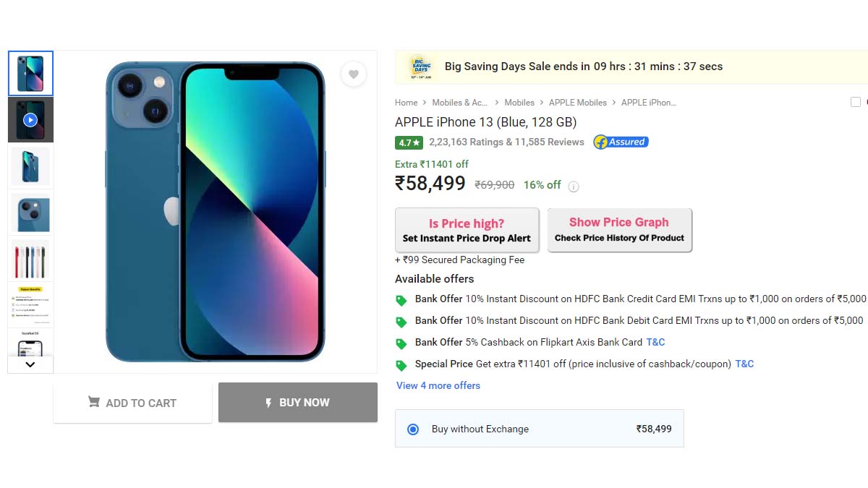Play the product video thumbnail
The width and height of the screenshot is (868, 488).
pyautogui.click(x=30, y=120)
